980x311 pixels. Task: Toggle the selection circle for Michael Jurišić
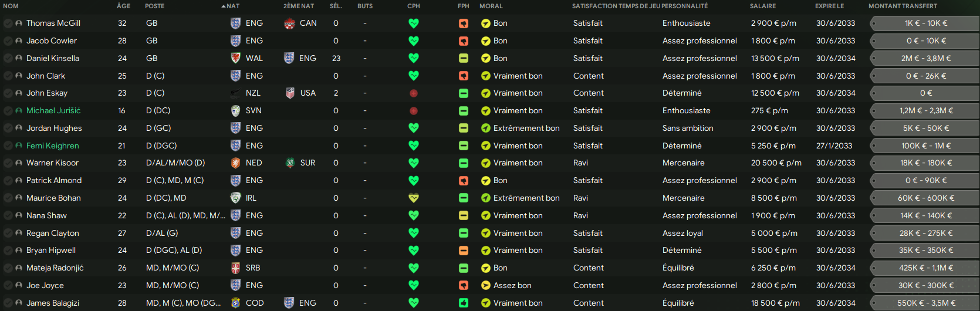click(x=8, y=111)
